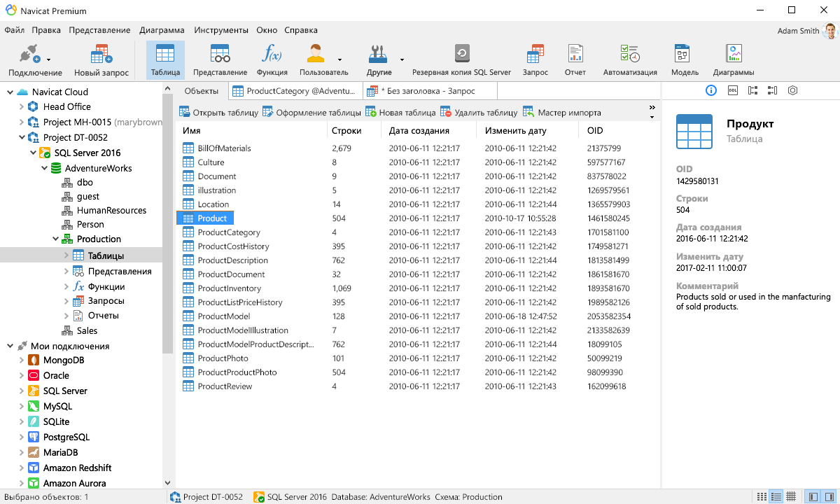Collapse the Project DT-0052 node
The width and height of the screenshot is (840, 504).
[x=21, y=138]
